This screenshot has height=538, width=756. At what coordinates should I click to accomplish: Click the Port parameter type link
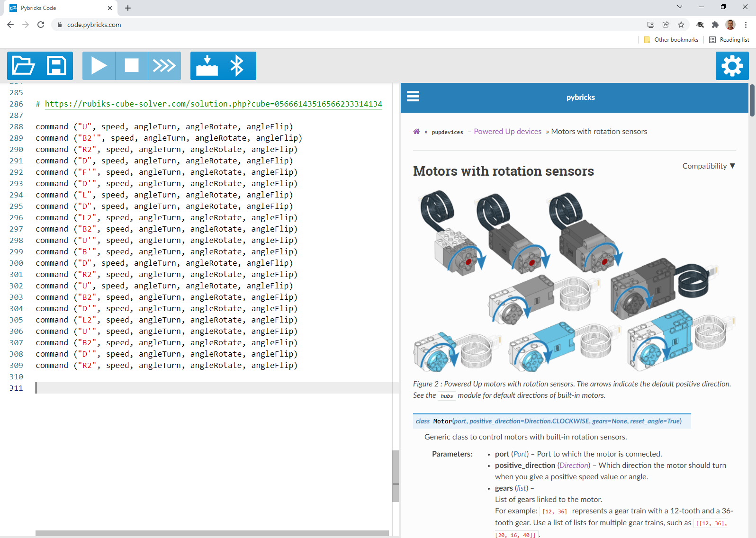click(x=520, y=454)
